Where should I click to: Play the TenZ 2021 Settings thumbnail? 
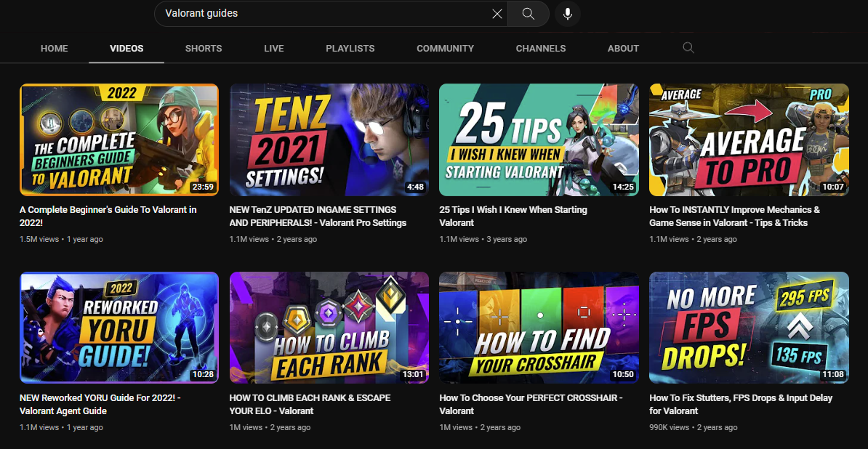point(329,139)
